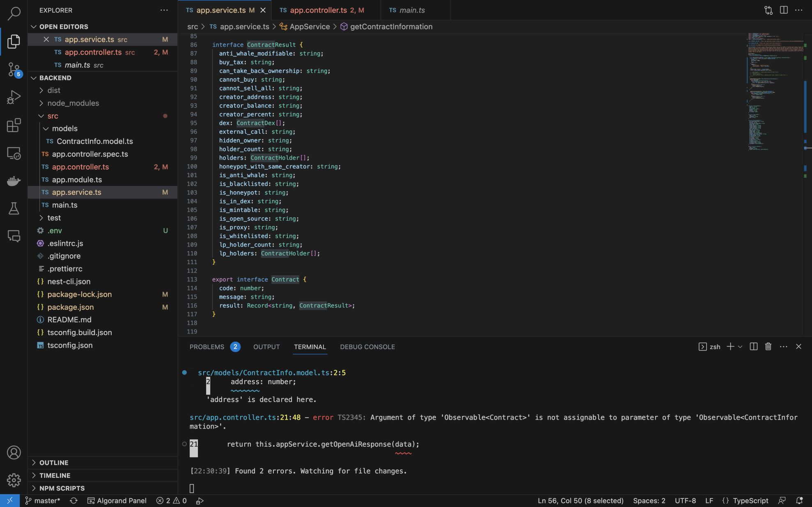Open the Testing beaker view

[x=14, y=208]
